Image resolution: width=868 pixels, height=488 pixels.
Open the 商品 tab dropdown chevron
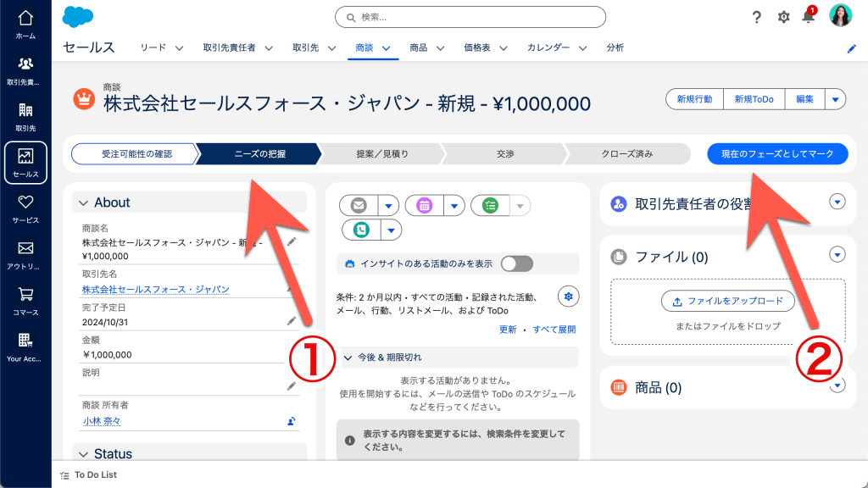pyautogui.click(x=440, y=48)
